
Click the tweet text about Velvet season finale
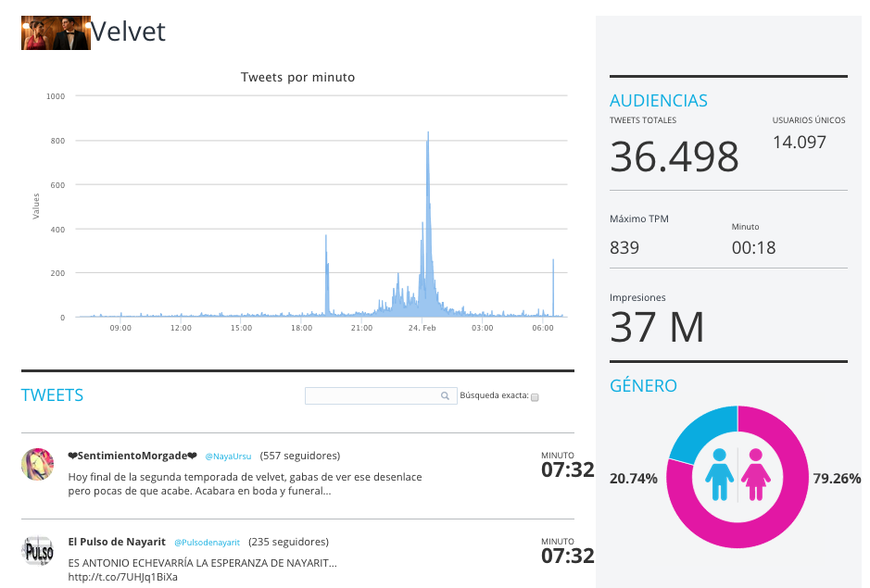pyautogui.click(x=245, y=483)
